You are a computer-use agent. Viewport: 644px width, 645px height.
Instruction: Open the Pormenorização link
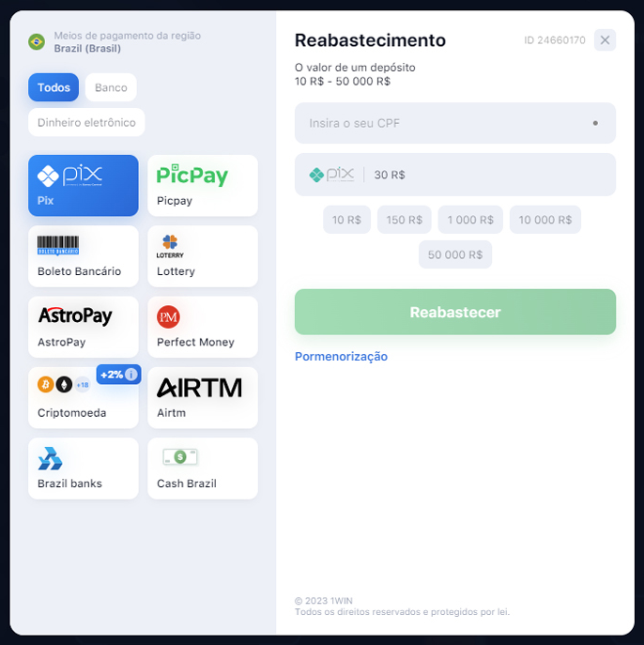[x=341, y=357]
